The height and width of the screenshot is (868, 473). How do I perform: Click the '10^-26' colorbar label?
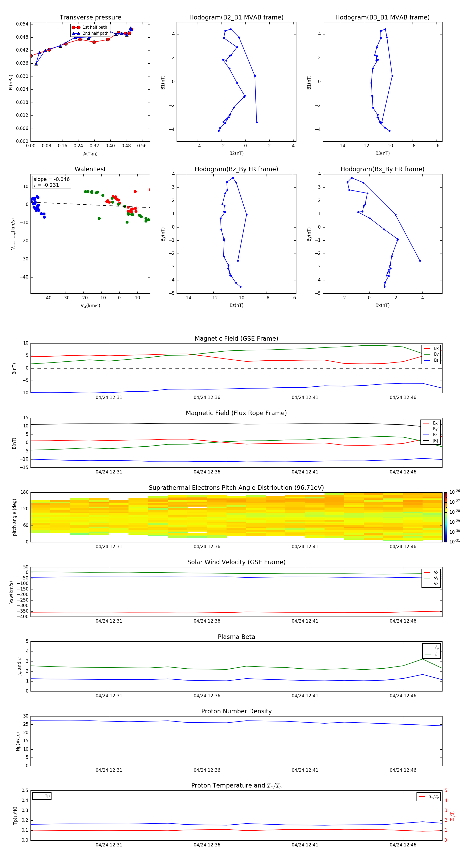click(x=455, y=492)
